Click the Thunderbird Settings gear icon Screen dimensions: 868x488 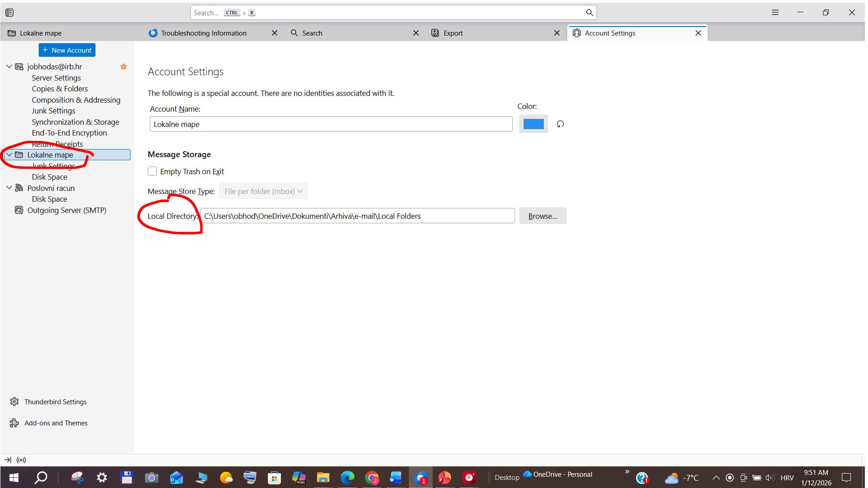14,402
